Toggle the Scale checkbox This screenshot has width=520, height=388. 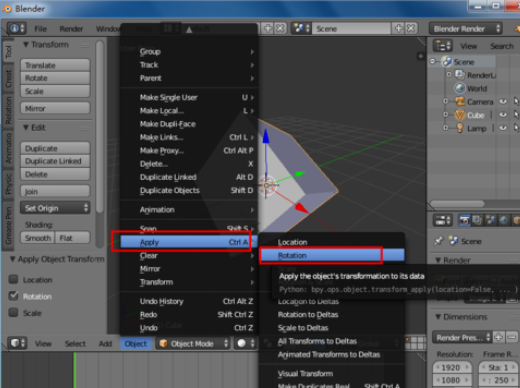[x=13, y=313]
